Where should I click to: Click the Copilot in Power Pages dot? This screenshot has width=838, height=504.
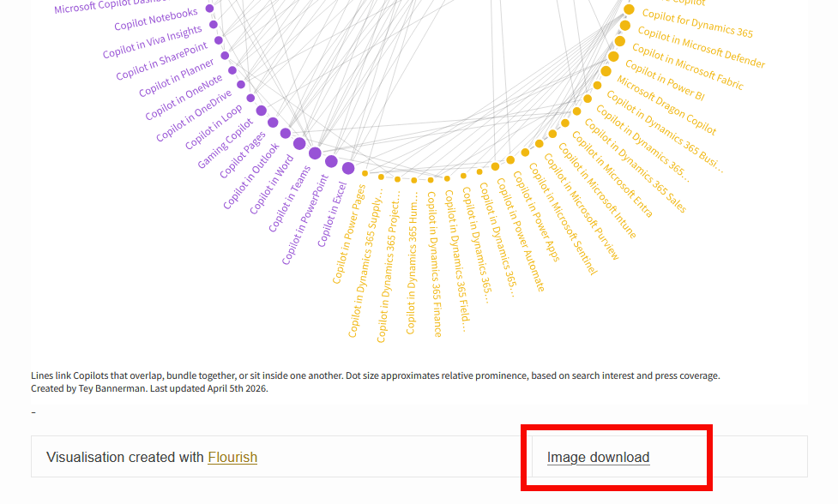pos(365,173)
